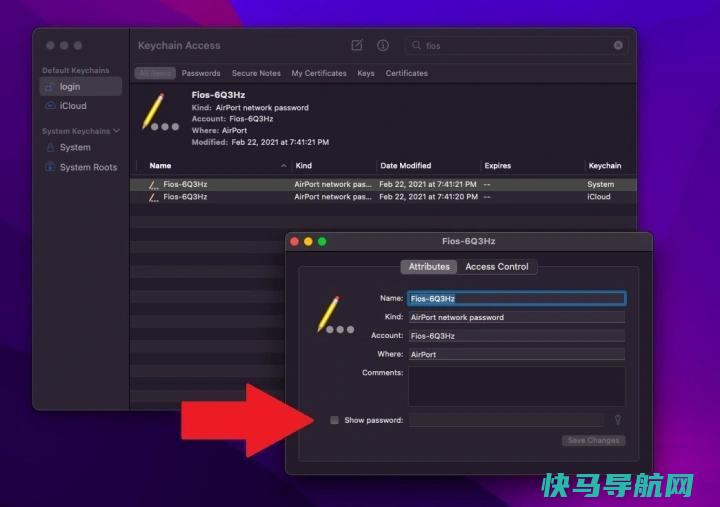720x507 pixels.
Task: Click the Keychain Access search field
Action: point(515,45)
